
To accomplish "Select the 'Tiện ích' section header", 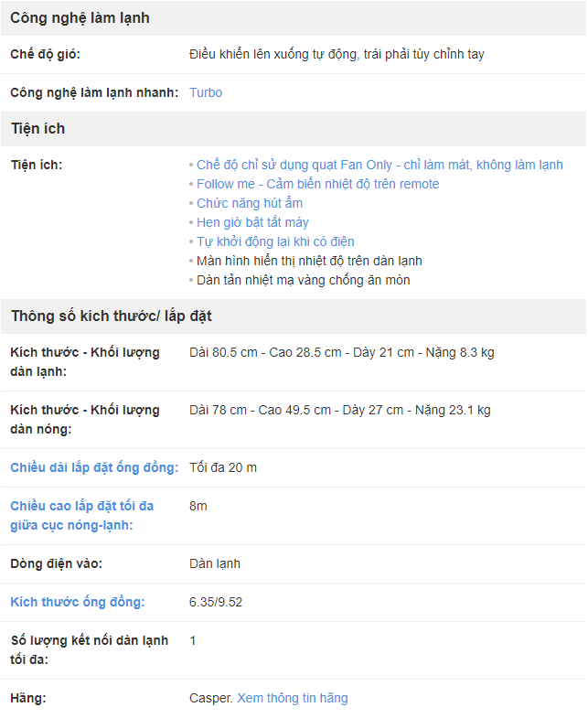I will coord(38,129).
